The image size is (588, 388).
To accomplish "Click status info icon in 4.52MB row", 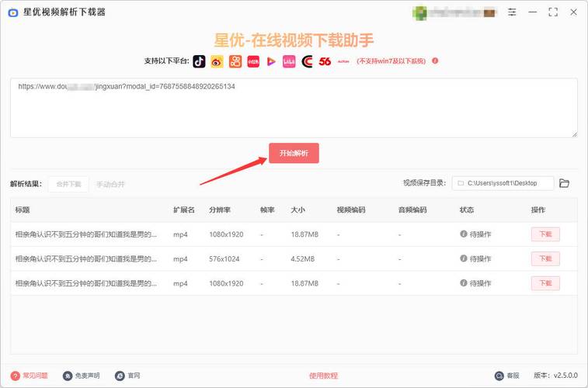I will [464, 258].
